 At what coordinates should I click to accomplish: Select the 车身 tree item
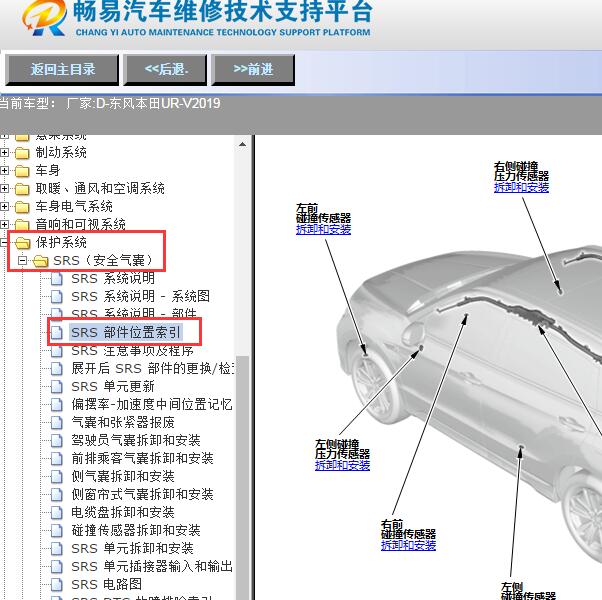click(x=48, y=170)
